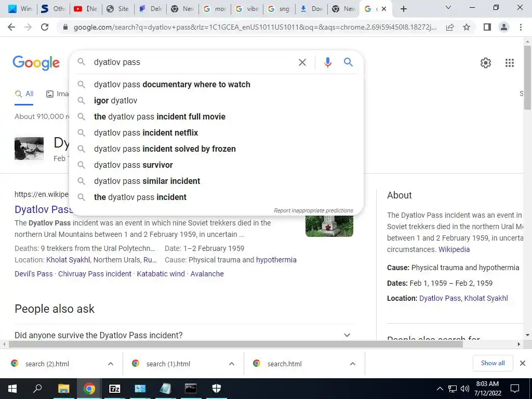Open menu for search (2).html download
The image size is (532, 399).
point(111,364)
